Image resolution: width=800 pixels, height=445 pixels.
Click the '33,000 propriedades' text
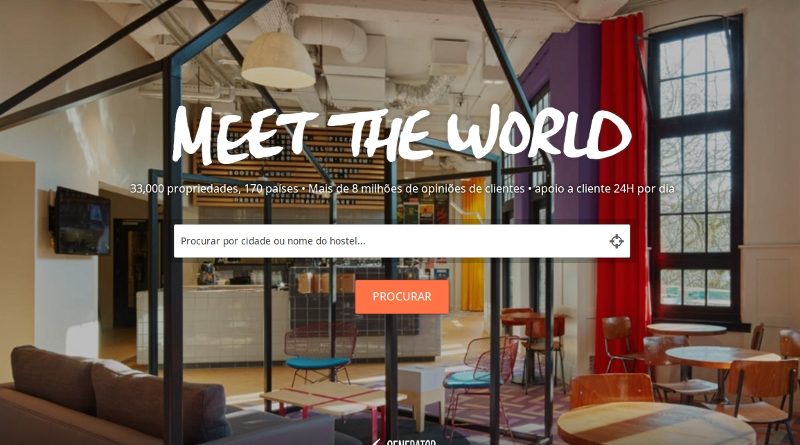click(x=183, y=189)
